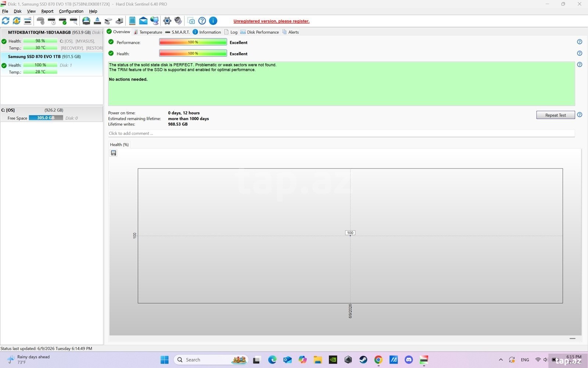Open the Report menu

click(x=47, y=11)
